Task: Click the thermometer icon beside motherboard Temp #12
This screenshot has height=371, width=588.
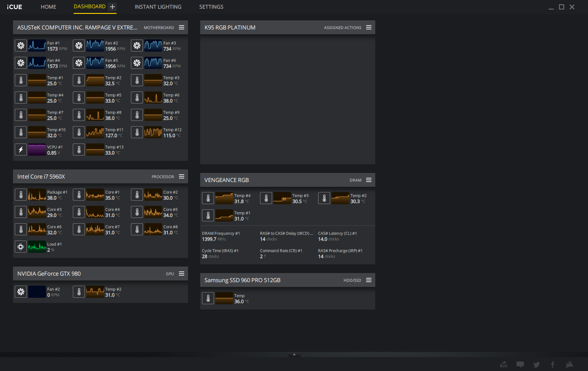Action: 137,133
